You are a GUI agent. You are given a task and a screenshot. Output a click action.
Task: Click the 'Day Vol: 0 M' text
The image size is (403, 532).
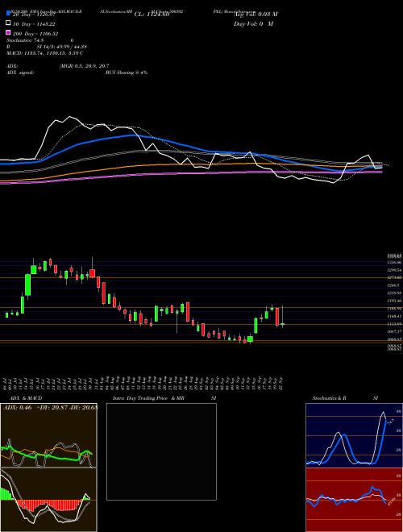pos(253,23)
